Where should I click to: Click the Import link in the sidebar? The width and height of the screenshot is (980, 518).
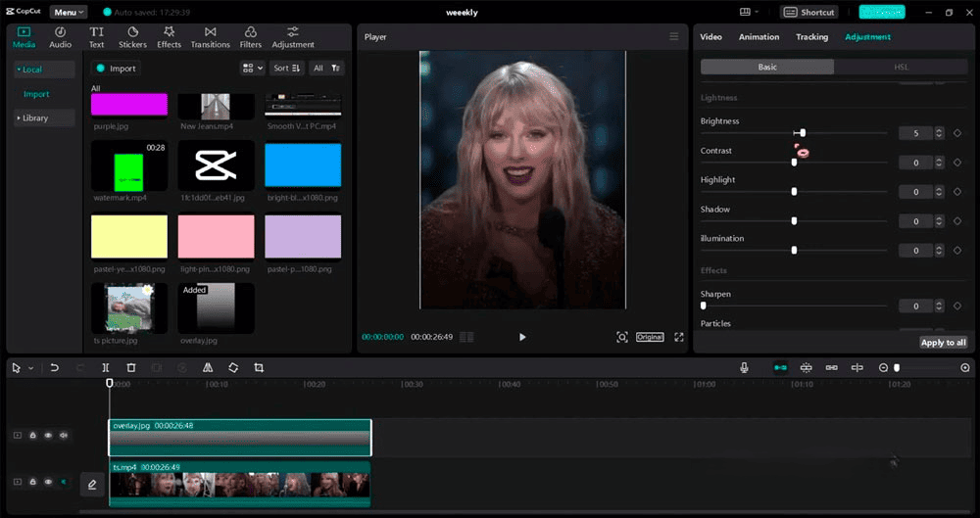coord(36,94)
